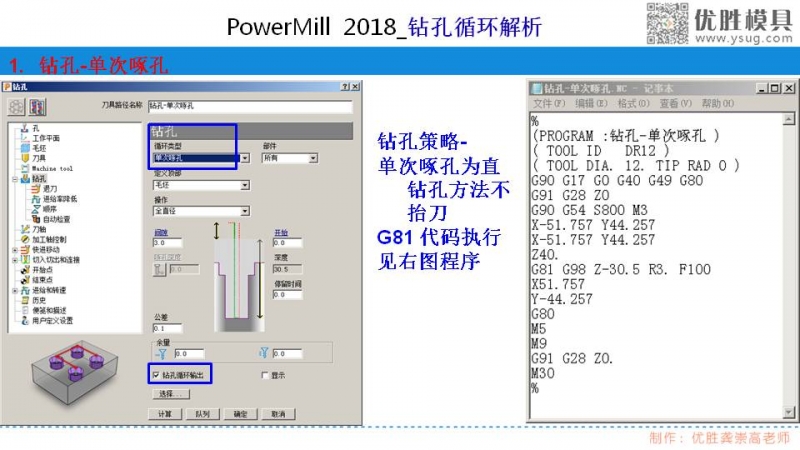Open the 快进移动 rapid moves icon
The height and width of the screenshot is (450, 800).
(x=24, y=249)
